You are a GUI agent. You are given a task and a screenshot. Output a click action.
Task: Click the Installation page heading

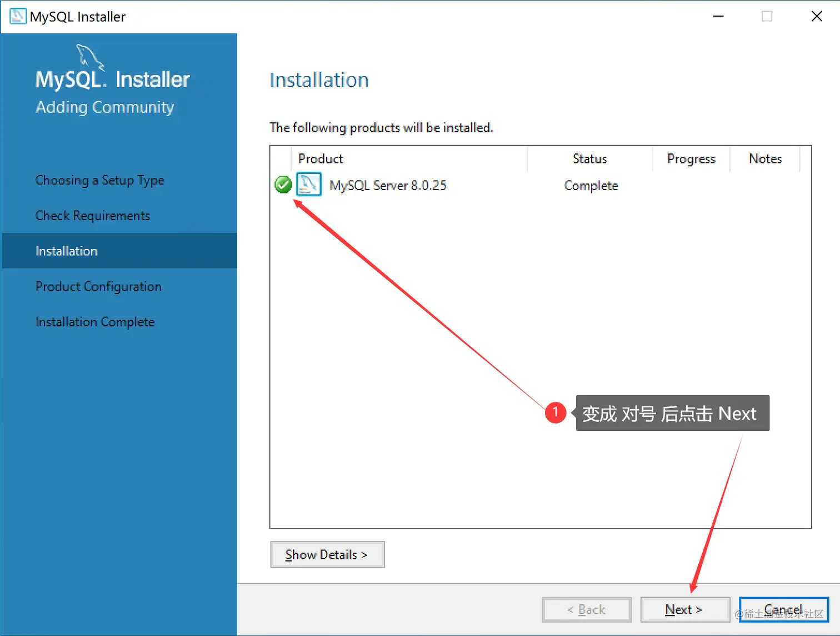tap(319, 80)
